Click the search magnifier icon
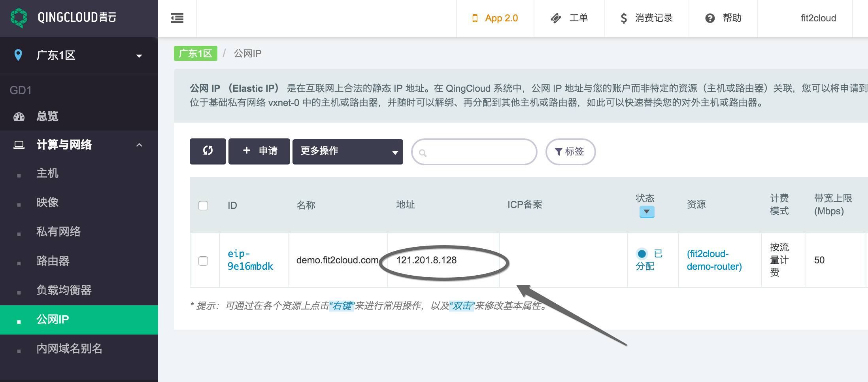868x382 pixels. [x=423, y=153]
